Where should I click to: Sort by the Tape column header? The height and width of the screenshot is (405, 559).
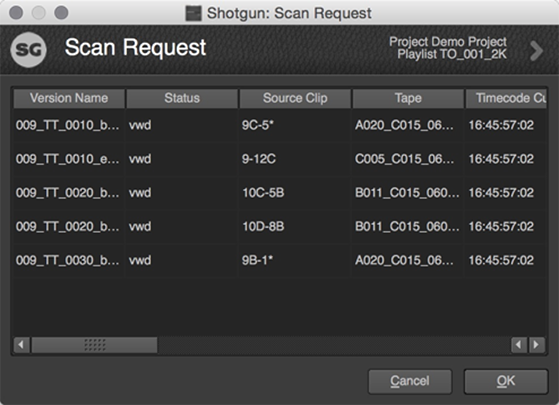(408, 98)
